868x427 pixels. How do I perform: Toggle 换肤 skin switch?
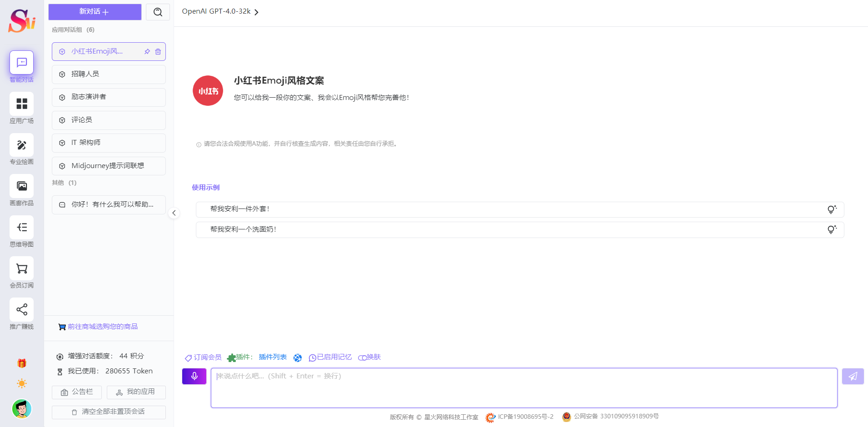tap(369, 357)
